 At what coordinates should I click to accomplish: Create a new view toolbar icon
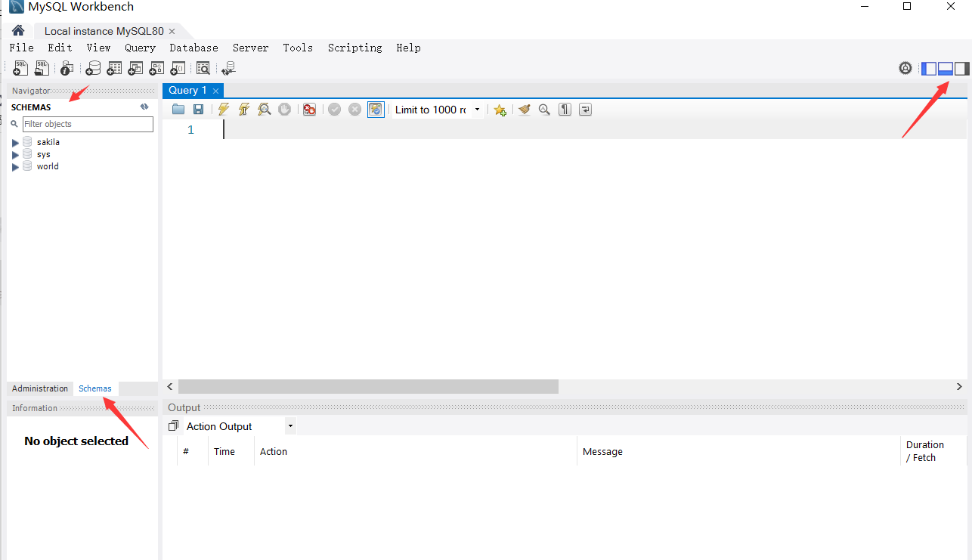[135, 68]
